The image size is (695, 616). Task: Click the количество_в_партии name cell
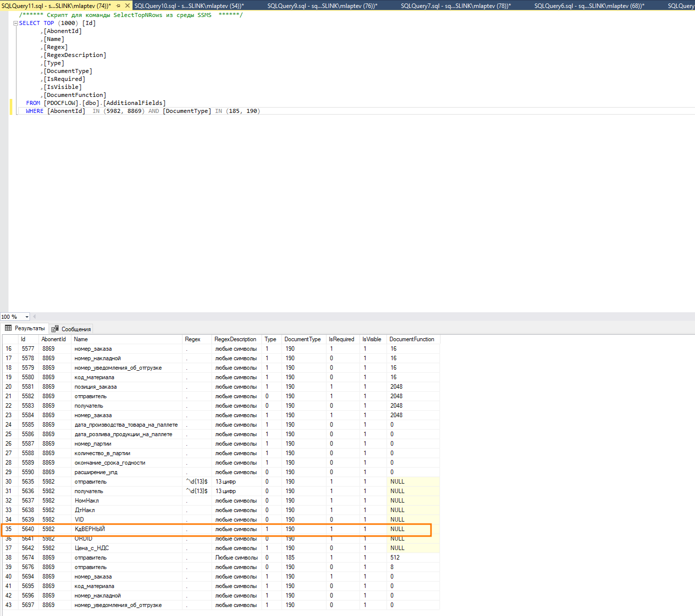click(x=127, y=453)
